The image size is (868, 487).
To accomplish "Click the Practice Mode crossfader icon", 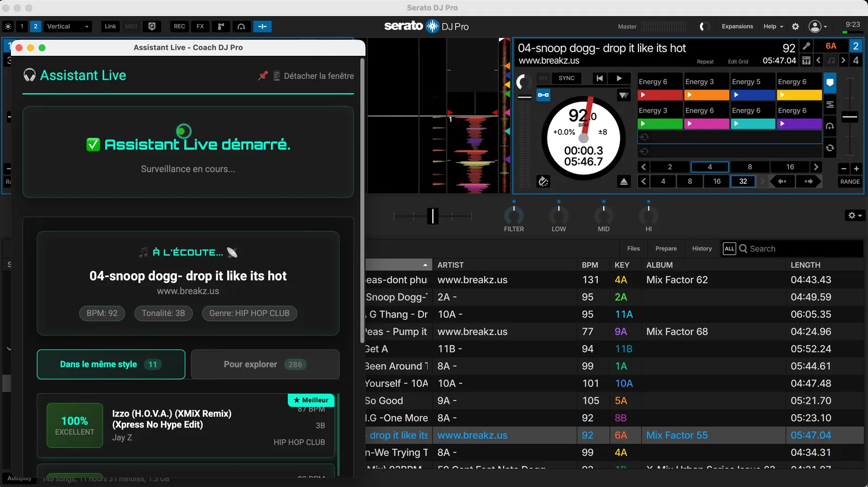I will [263, 27].
